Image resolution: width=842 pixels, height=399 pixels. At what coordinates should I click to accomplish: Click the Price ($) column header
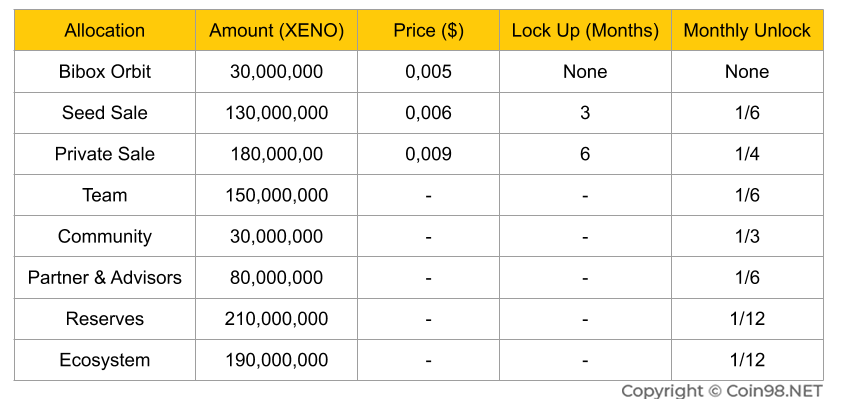point(429,31)
